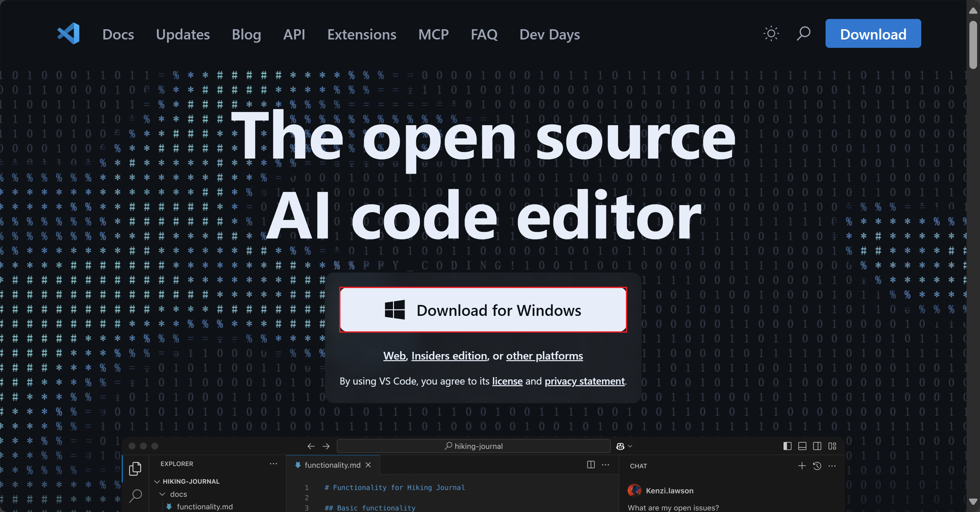Click the blue Download button in the header

coord(873,33)
